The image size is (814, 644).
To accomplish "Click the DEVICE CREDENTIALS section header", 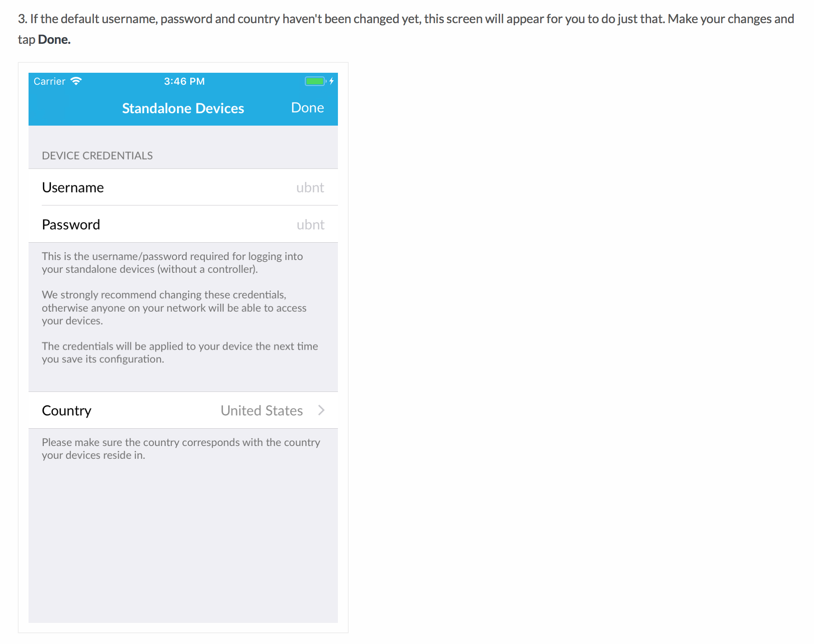I will 97,156.
